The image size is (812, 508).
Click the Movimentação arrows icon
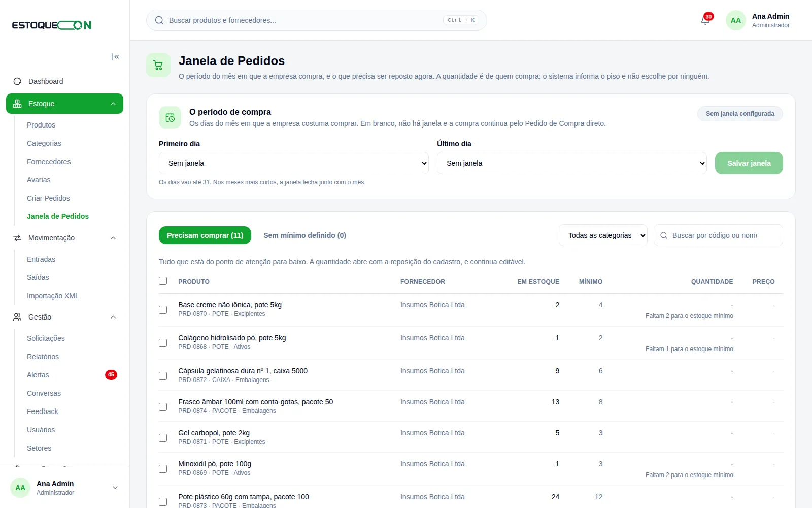pos(17,238)
